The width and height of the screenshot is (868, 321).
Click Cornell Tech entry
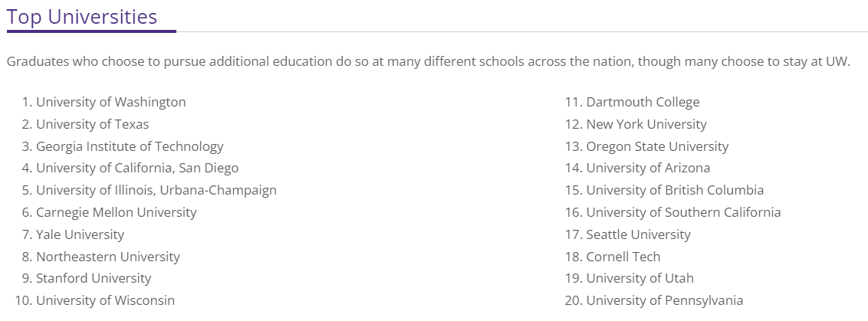pyautogui.click(x=623, y=256)
